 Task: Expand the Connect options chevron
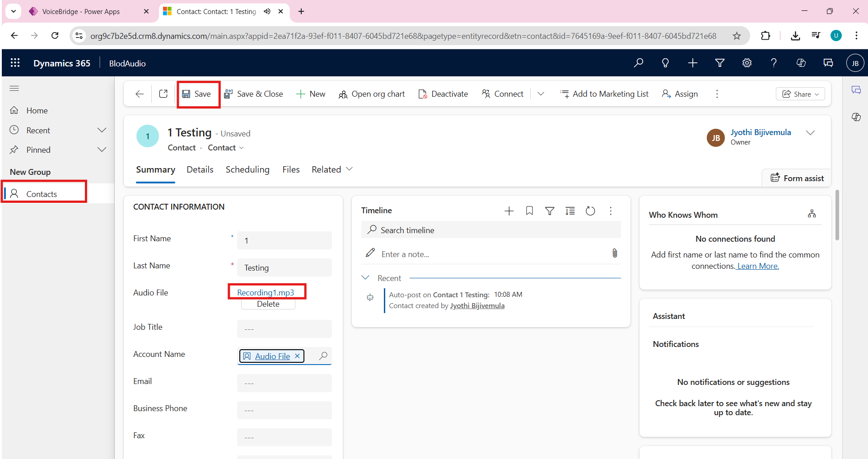point(541,94)
